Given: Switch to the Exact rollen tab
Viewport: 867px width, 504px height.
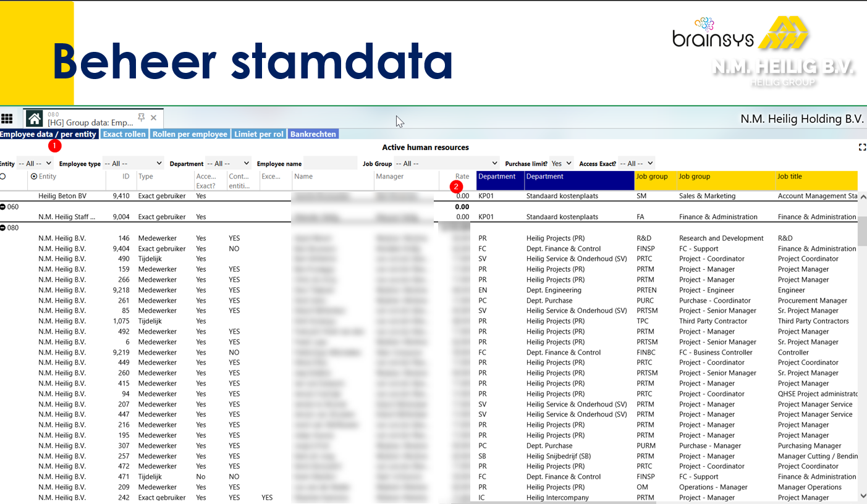Looking at the screenshot, I should [124, 133].
